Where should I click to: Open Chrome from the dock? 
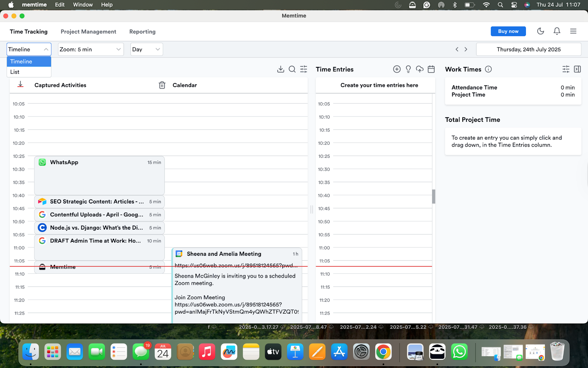coord(383,352)
